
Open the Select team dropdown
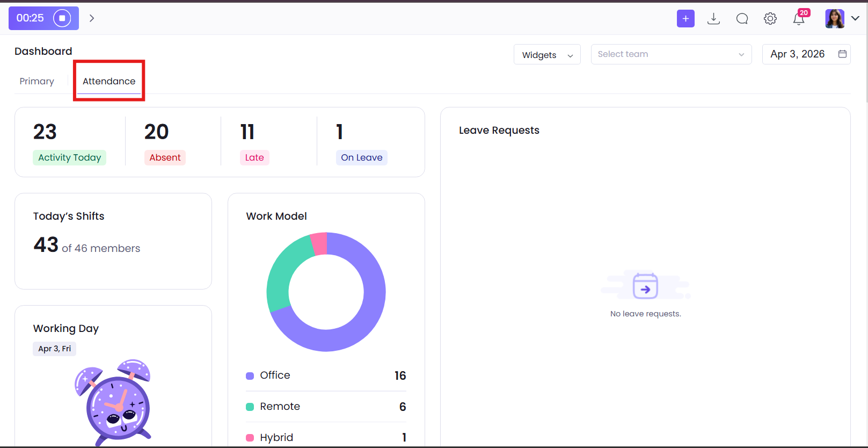click(671, 54)
